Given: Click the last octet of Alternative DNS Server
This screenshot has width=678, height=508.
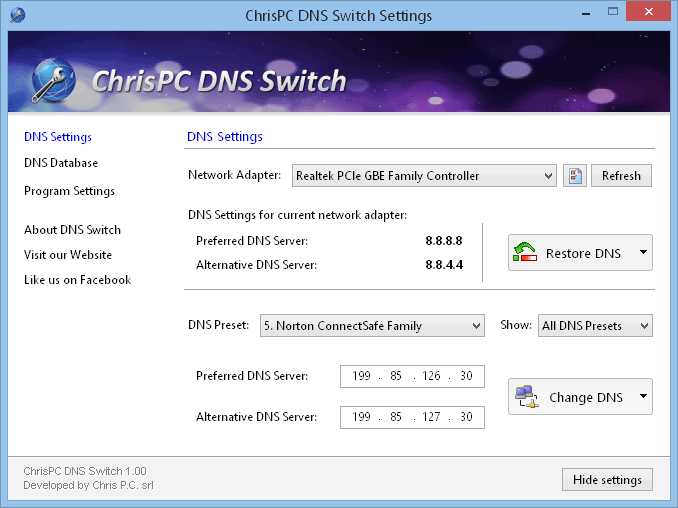Looking at the screenshot, I should click(466, 417).
